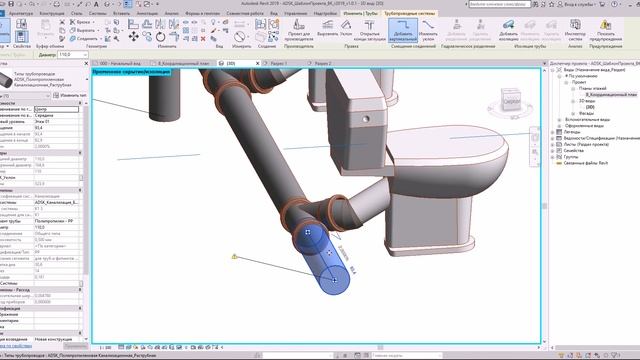Click the 1:100 view scale control
The height and width of the screenshot is (360, 640).
tap(106, 347)
